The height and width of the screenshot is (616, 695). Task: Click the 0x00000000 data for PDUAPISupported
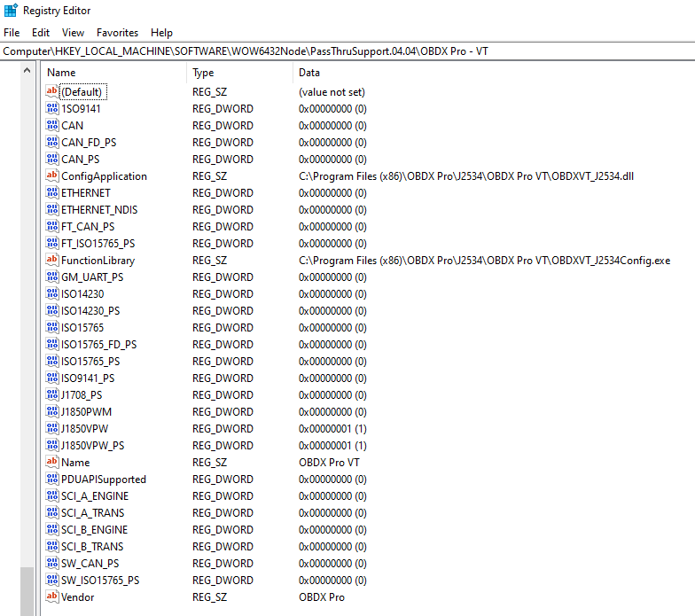click(332, 479)
